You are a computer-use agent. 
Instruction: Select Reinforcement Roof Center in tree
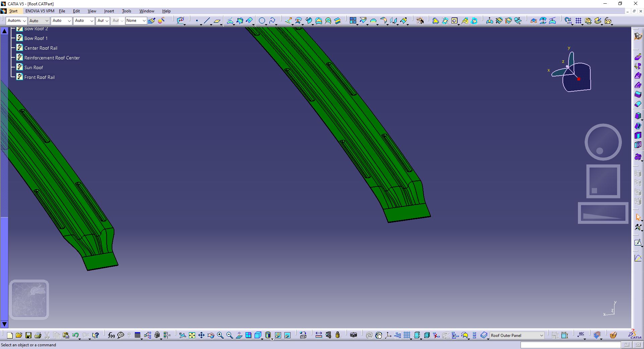coord(52,58)
